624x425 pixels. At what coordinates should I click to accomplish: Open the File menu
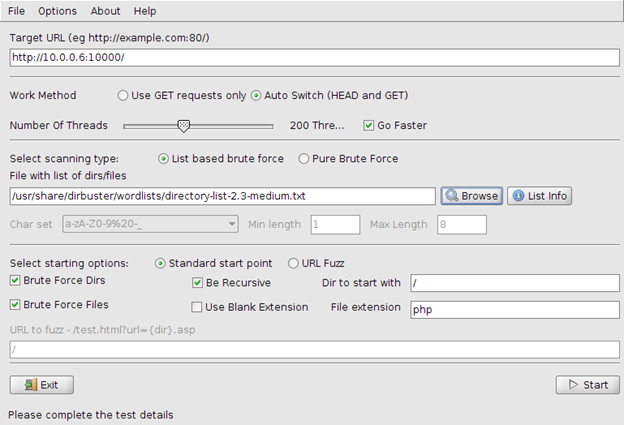click(x=17, y=11)
